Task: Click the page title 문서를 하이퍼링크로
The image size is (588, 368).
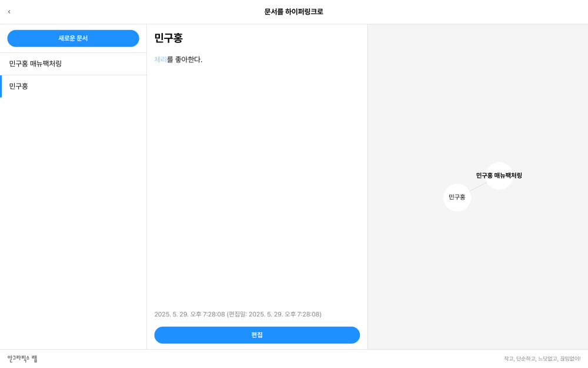Action: point(293,12)
